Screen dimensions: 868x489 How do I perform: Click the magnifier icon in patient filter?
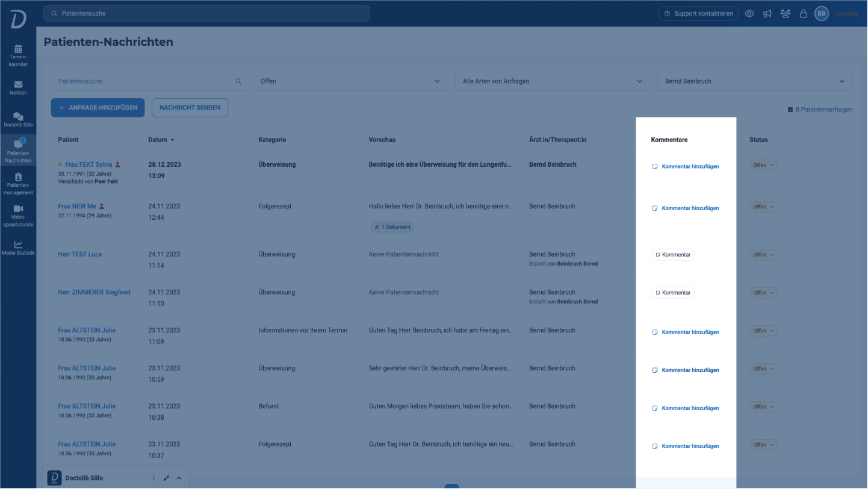238,81
